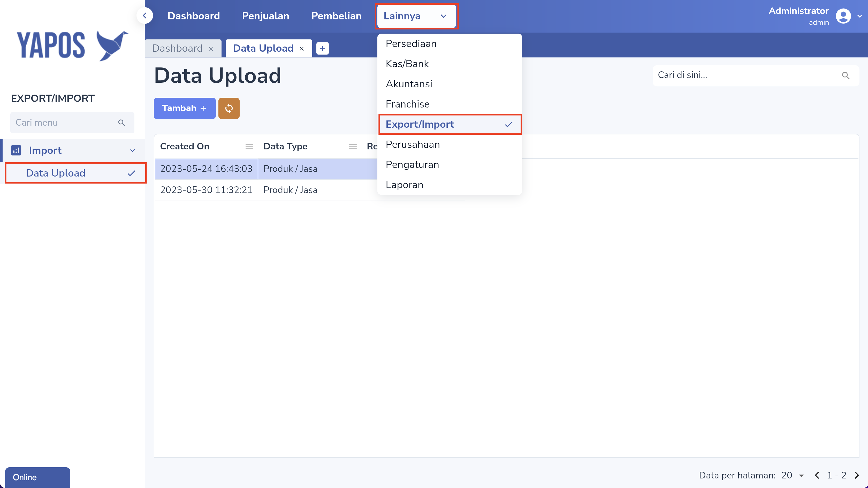The height and width of the screenshot is (488, 868).
Task: Expand the Administrator account chevron
Action: coord(859,16)
